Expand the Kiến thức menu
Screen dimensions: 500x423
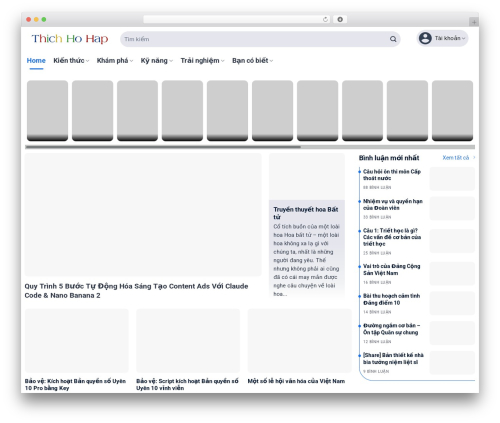point(71,61)
